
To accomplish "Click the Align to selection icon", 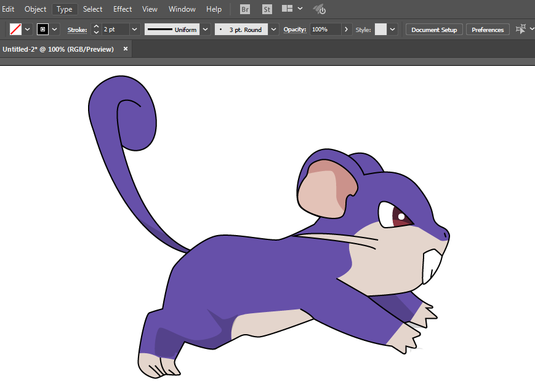I will click(x=521, y=30).
